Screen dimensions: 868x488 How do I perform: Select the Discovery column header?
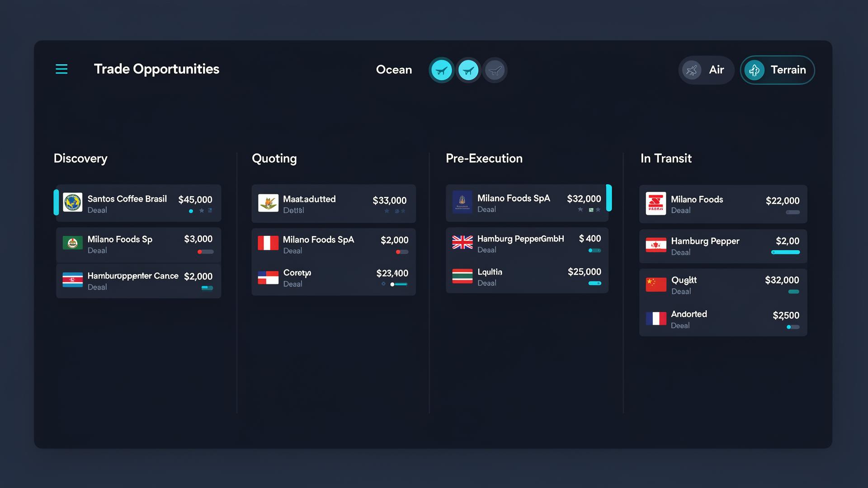coord(80,159)
